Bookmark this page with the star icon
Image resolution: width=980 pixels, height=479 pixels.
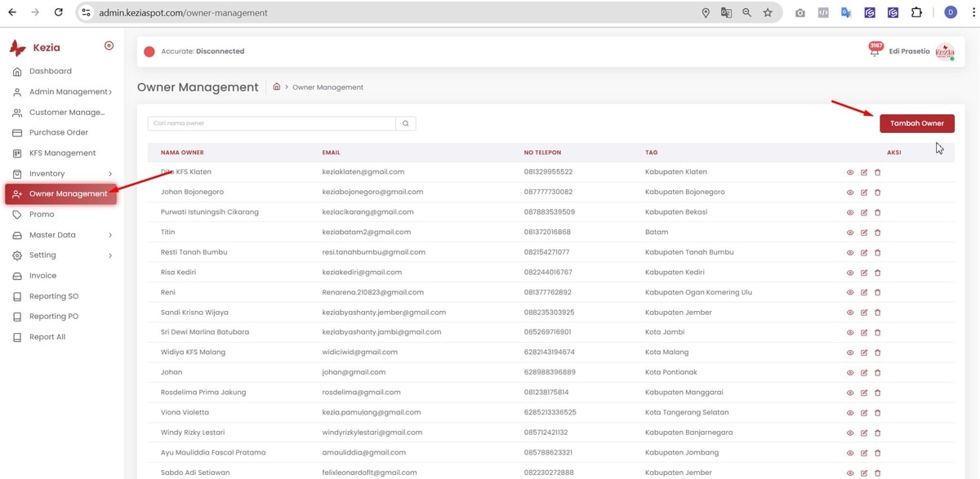click(x=768, y=13)
